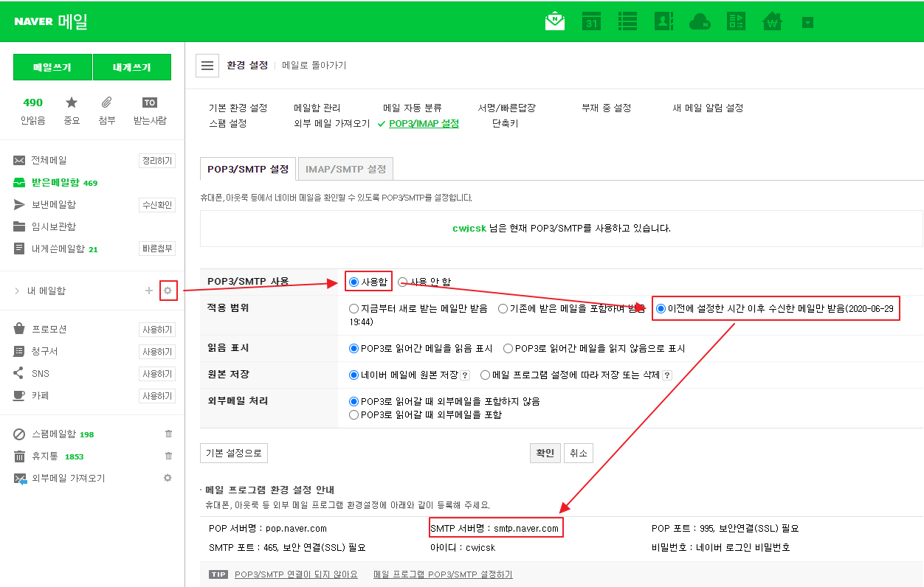Click 수신확인 button next to 보낸메일함
The width and height of the screenshot is (924, 587).
tap(157, 205)
